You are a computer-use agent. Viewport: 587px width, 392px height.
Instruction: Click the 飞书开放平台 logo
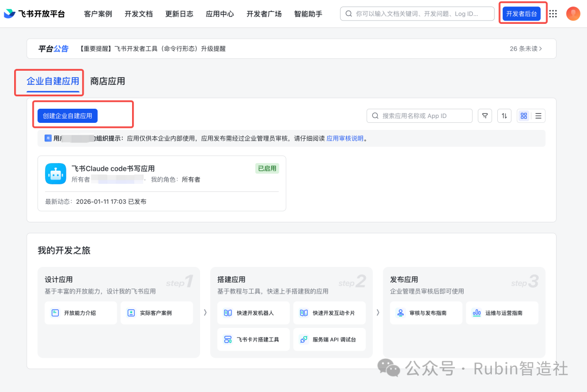tap(33, 13)
